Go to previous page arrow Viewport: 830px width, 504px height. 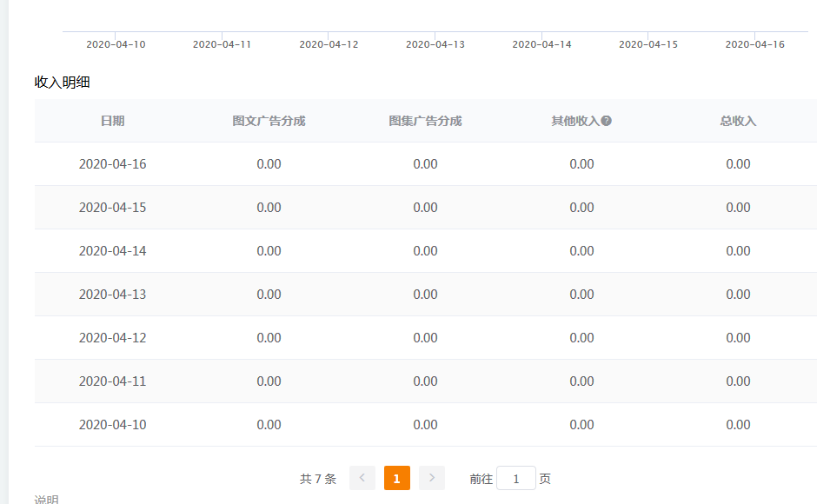tap(362, 478)
